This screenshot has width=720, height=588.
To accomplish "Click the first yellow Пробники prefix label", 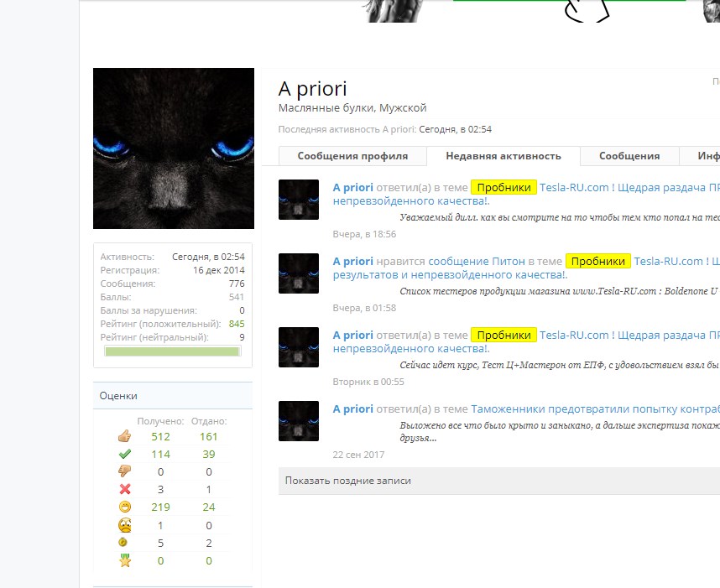I will coord(503,187).
